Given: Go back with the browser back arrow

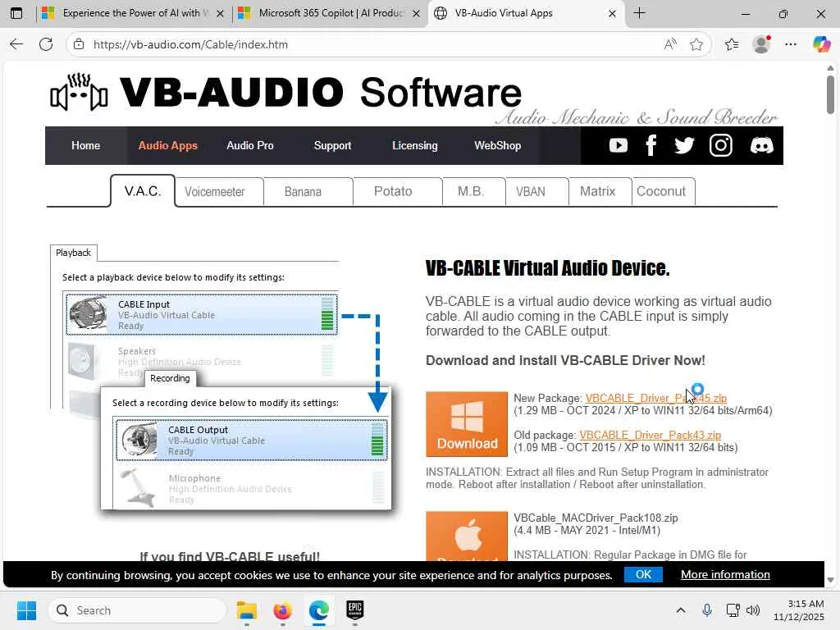Looking at the screenshot, I should 16,44.
